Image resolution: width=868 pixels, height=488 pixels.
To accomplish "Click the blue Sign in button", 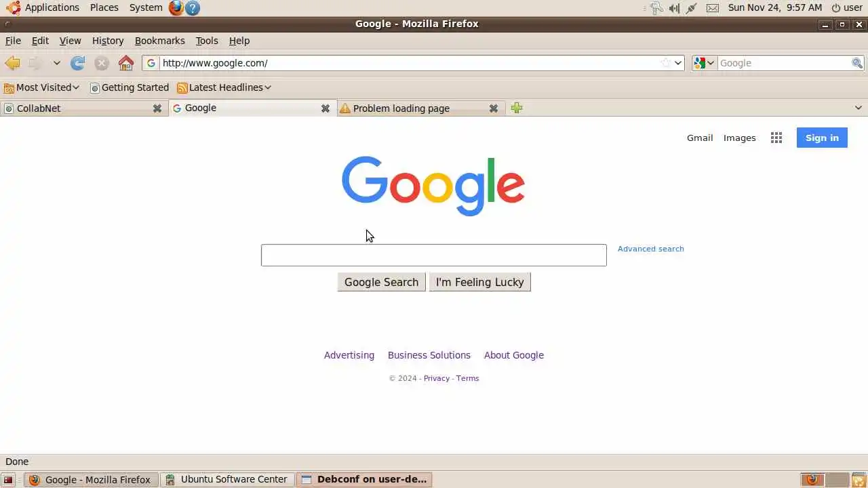I will point(822,138).
